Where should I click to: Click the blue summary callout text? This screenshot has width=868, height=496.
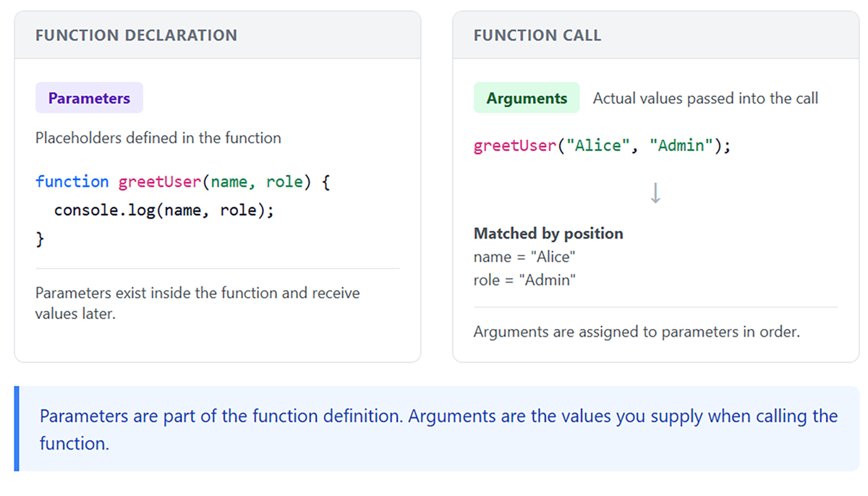pos(438,429)
